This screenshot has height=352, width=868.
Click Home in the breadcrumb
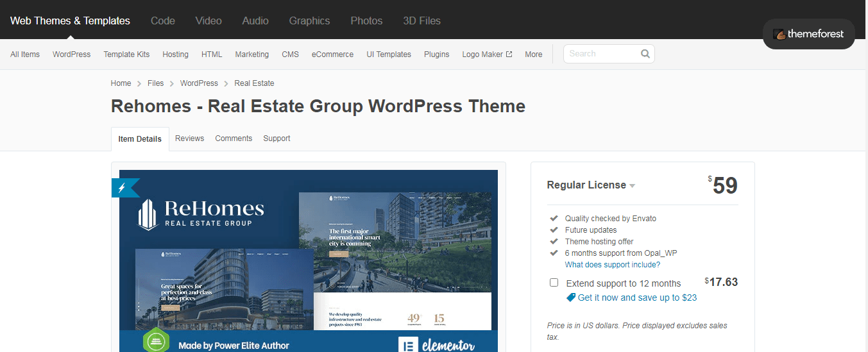(x=121, y=83)
